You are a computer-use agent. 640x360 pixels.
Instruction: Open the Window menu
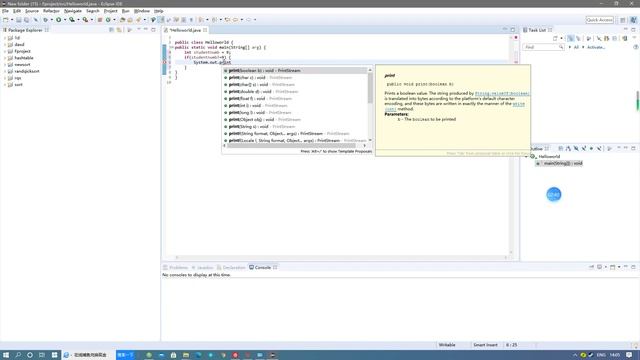(142, 11)
